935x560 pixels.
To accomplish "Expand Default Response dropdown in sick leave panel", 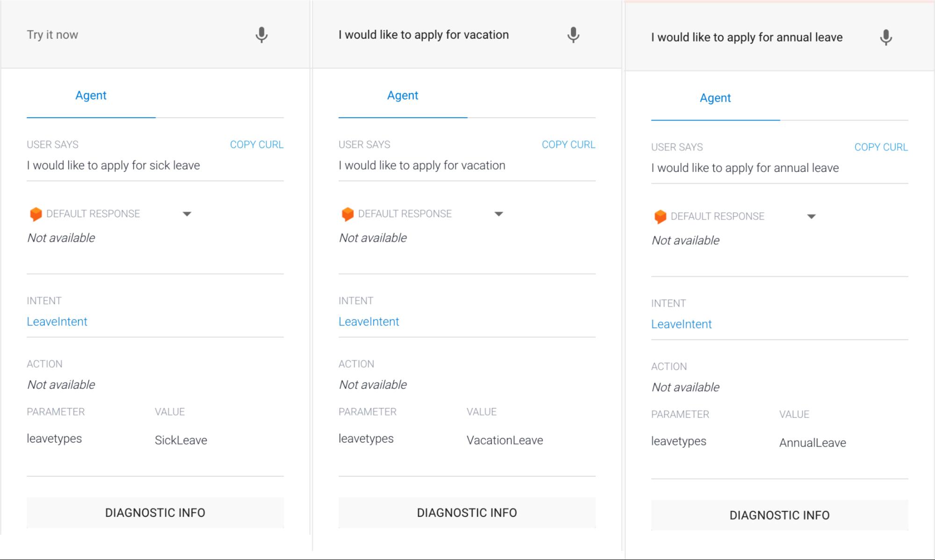I will [187, 214].
